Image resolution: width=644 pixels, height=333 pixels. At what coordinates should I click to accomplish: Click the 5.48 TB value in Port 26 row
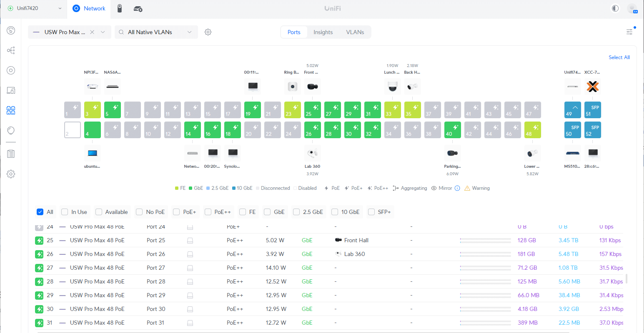569,254
